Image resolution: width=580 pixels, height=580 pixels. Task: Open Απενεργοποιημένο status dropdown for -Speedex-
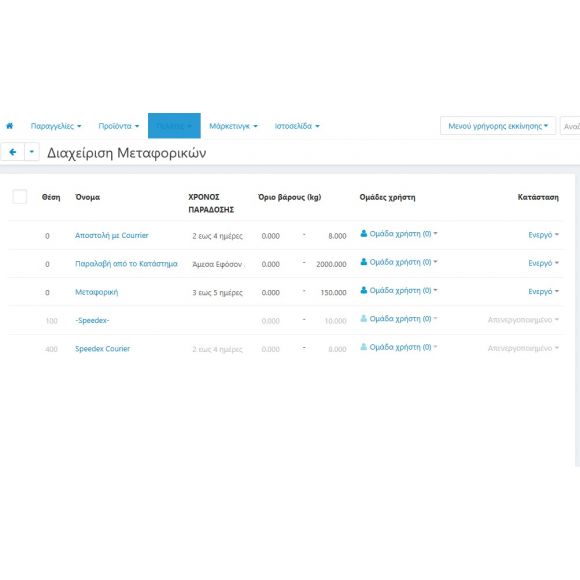click(x=523, y=320)
